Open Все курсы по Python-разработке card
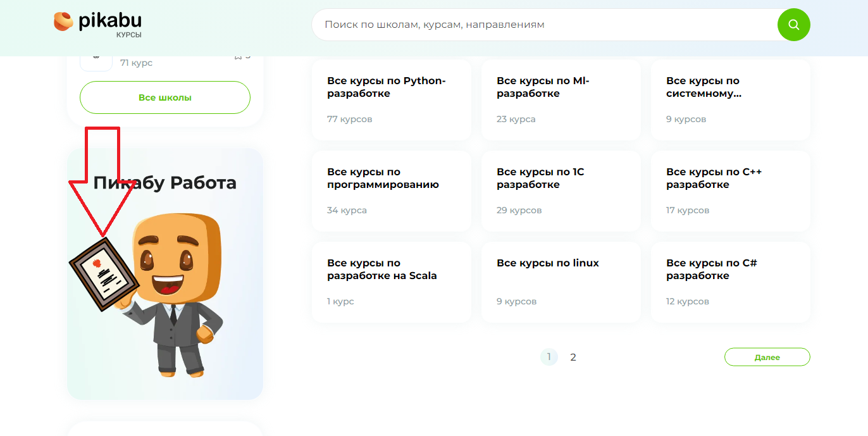The width and height of the screenshot is (868, 436). pyautogui.click(x=392, y=100)
